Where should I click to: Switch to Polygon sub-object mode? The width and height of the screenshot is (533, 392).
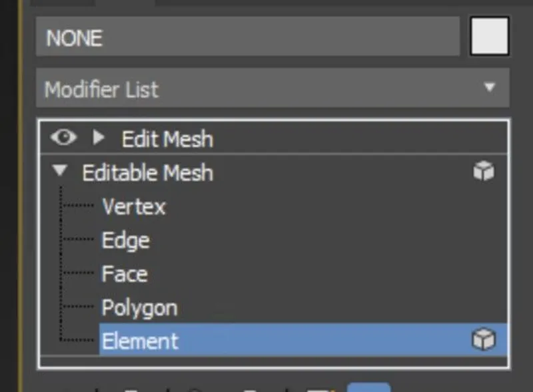(x=139, y=307)
